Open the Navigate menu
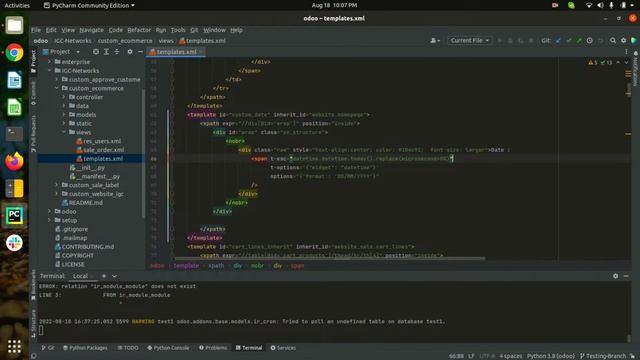The image size is (640, 360). 91,30
